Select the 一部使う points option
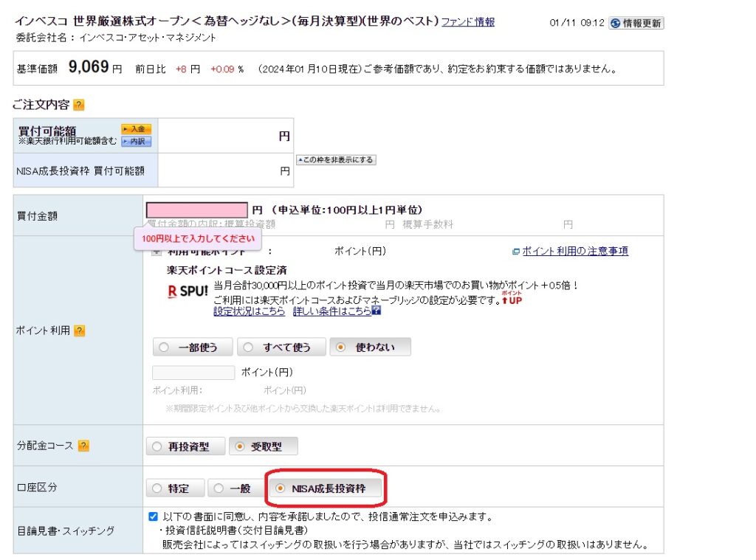756x560 pixels. click(x=193, y=347)
